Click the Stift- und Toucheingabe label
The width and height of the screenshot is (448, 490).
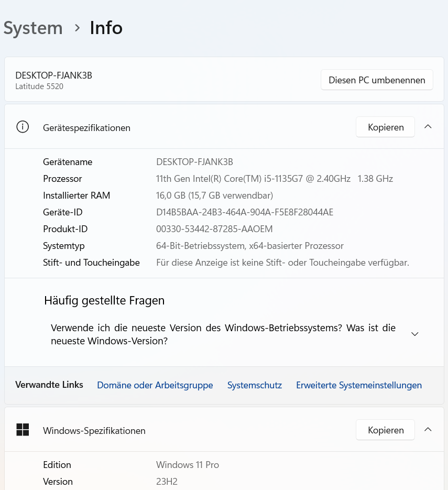pyautogui.click(x=91, y=263)
